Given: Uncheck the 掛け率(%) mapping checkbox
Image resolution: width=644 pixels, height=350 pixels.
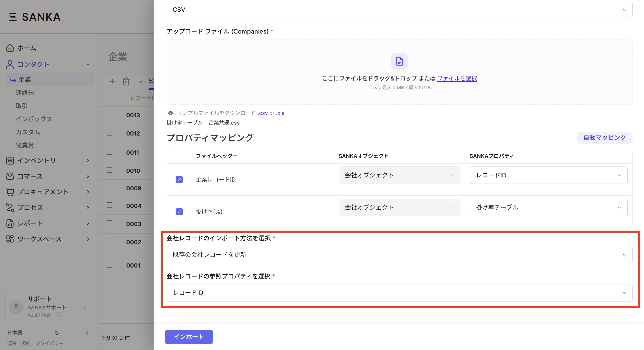Looking at the screenshot, I should [179, 212].
